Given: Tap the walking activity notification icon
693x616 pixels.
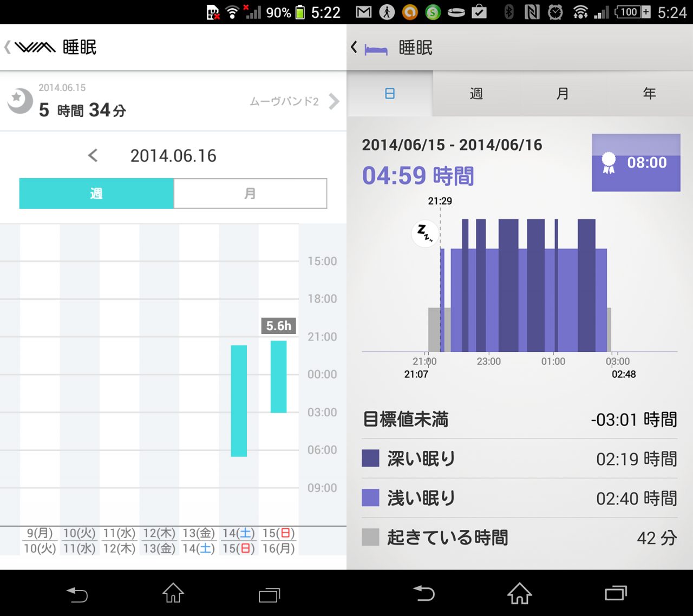Looking at the screenshot, I should [387, 12].
